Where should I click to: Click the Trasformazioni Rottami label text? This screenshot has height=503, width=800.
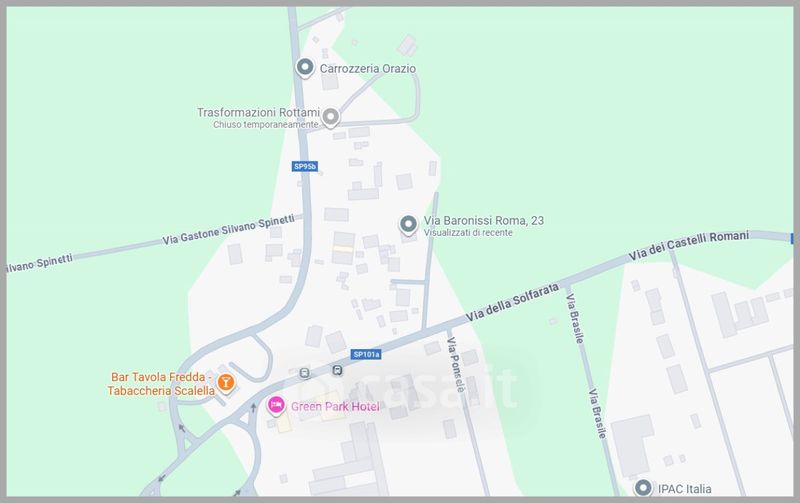tap(258, 112)
